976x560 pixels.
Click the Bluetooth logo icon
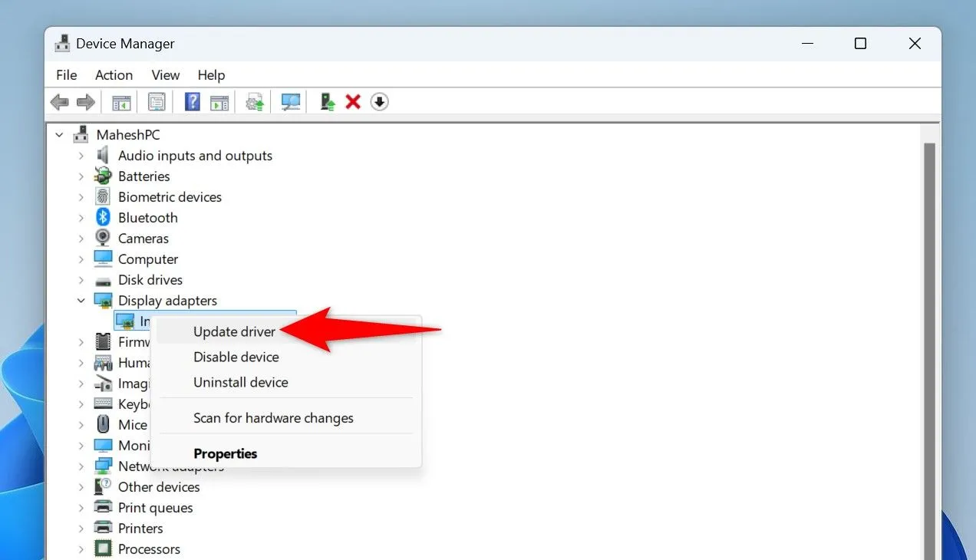point(103,218)
